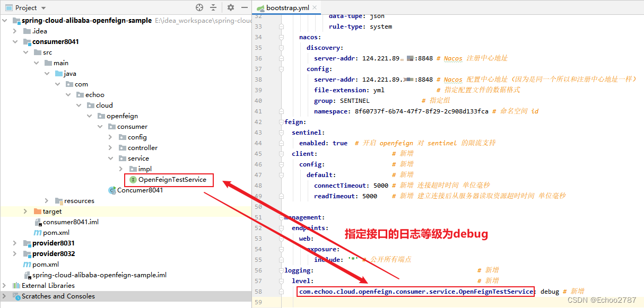Click the resources folder icon

click(59, 201)
